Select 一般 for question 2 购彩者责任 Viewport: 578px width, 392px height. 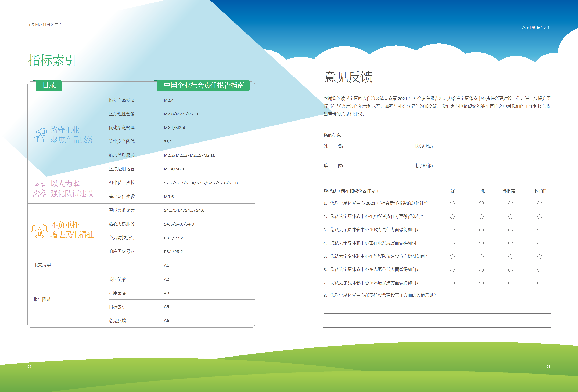[x=481, y=217]
